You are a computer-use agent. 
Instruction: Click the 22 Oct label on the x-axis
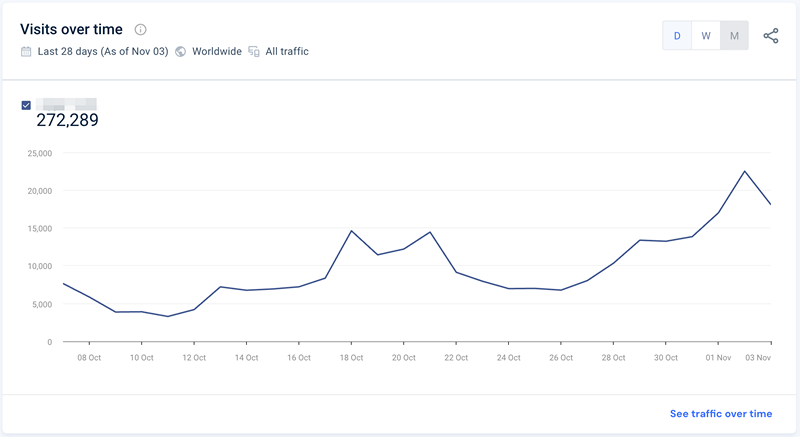coord(456,357)
